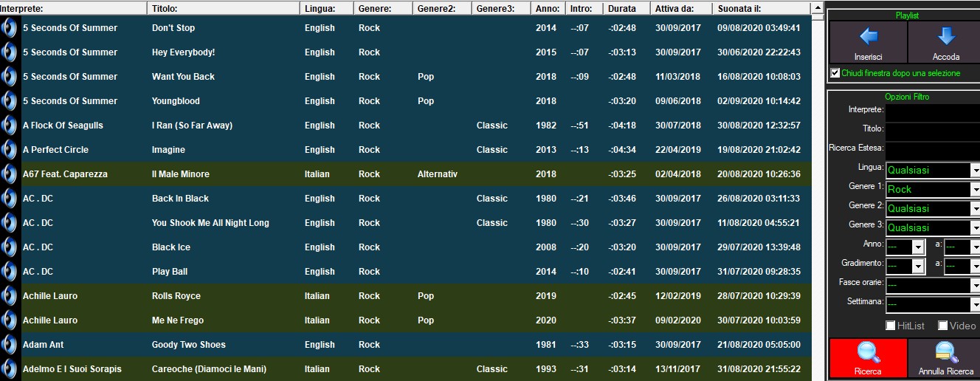Image resolution: width=980 pixels, height=381 pixels.
Task: Click the Interprete filter input field
Action: tap(933, 112)
